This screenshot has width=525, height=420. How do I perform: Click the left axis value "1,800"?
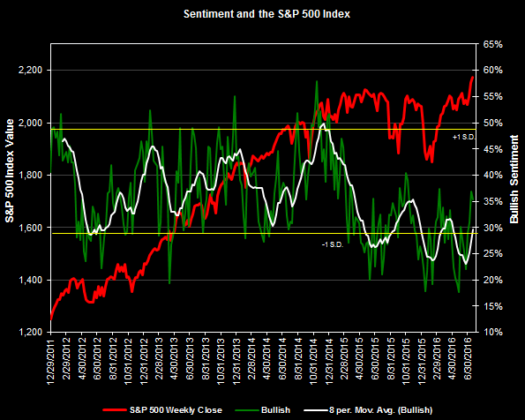coord(30,176)
